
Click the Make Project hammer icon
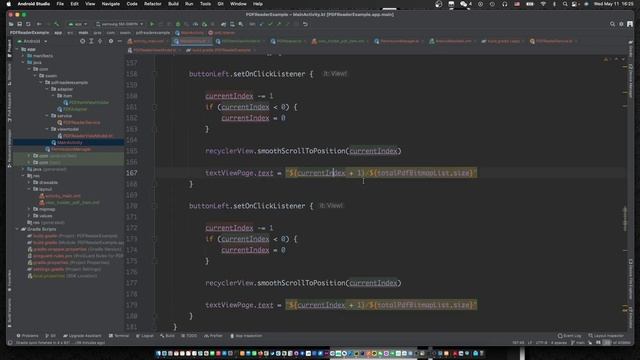(57, 24)
